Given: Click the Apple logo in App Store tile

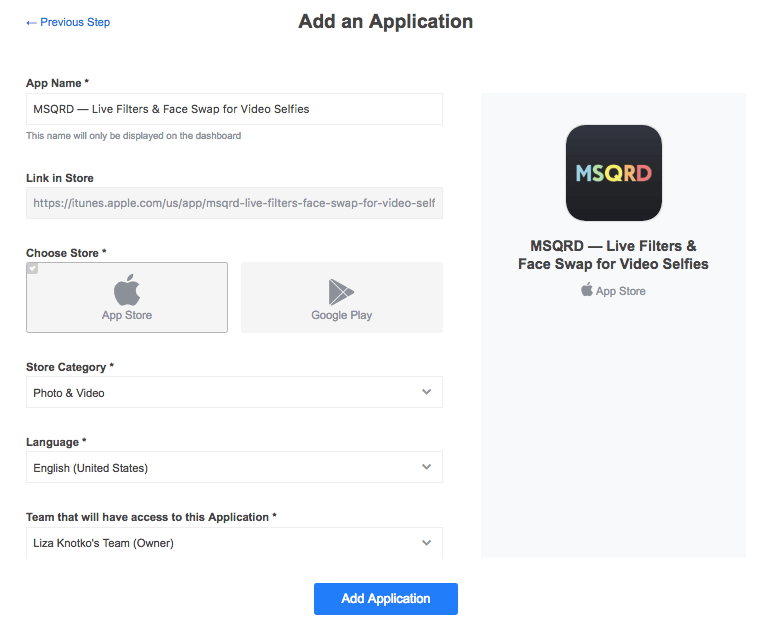Looking at the screenshot, I should (127, 290).
